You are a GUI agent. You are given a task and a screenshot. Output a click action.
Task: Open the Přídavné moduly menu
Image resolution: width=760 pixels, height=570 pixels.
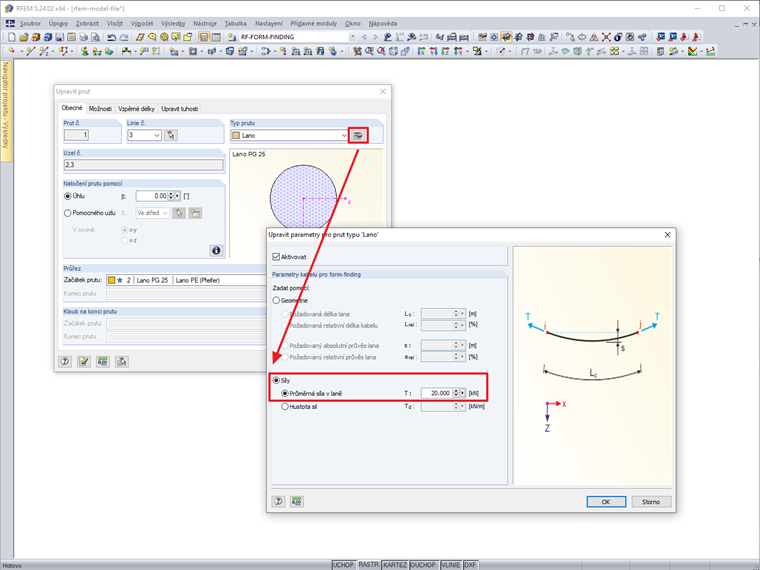click(314, 23)
